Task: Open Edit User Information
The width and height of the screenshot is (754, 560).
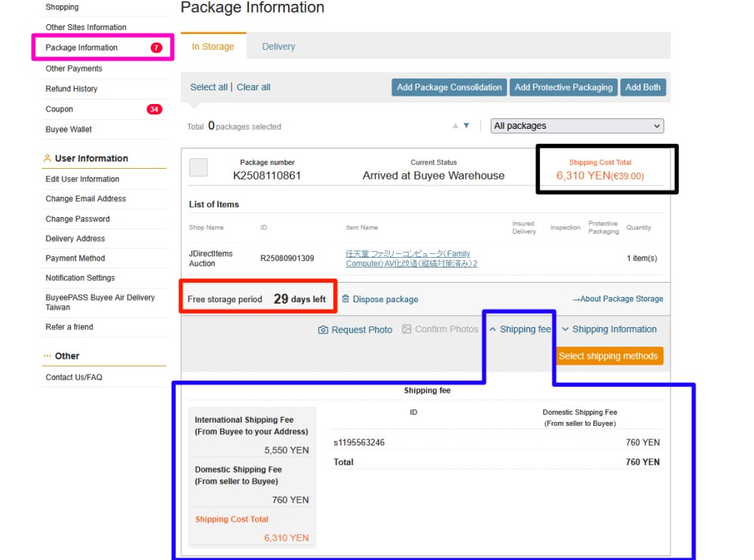Action: point(82,179)
